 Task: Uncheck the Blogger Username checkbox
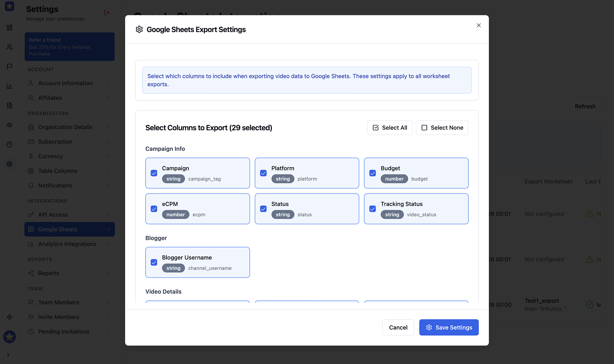click(x=154, y=263)
